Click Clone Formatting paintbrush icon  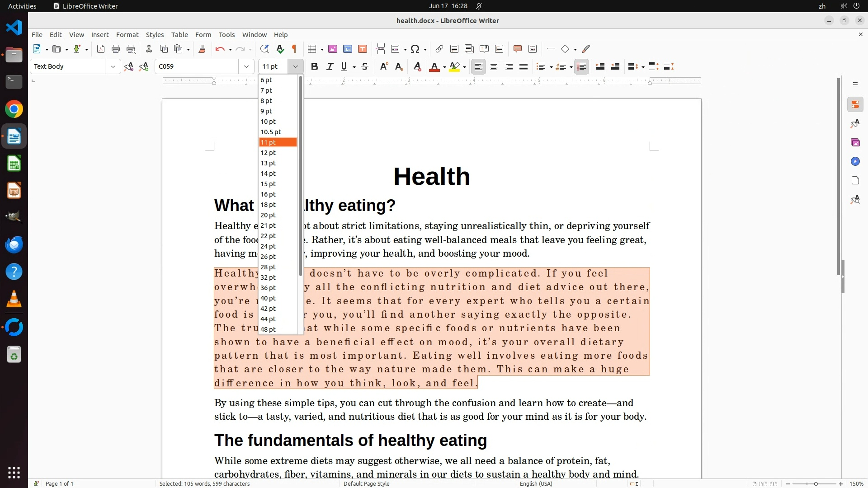202,49
